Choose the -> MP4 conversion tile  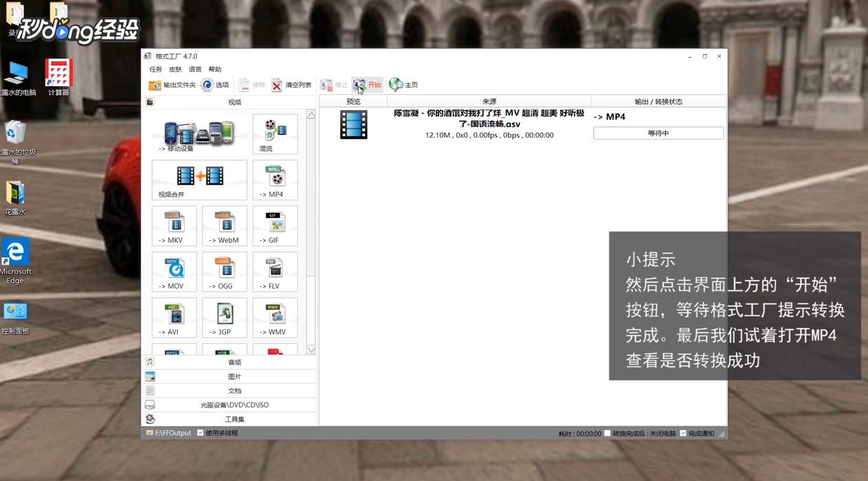275,180
